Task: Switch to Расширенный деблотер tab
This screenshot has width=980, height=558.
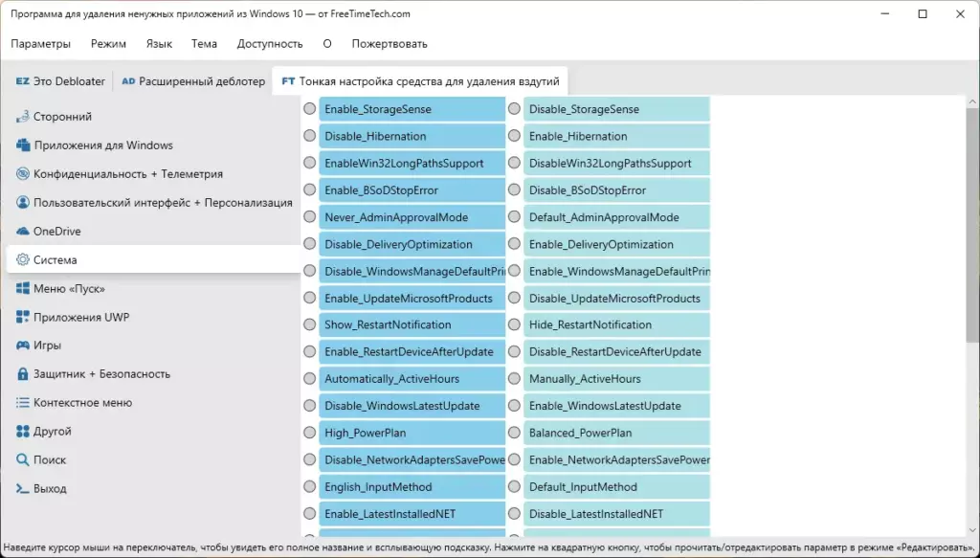Action: click(x=193, y=81)
